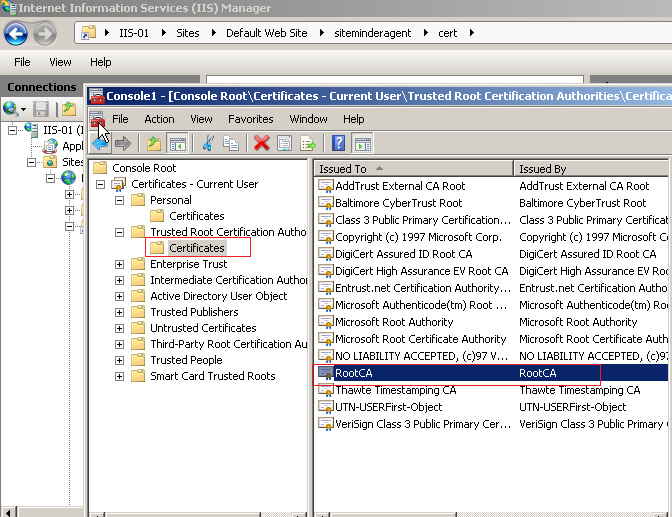Collapse the Personal folder node
Screen dimensions: 672x517
pyautogui.click(x=120, y=200)
